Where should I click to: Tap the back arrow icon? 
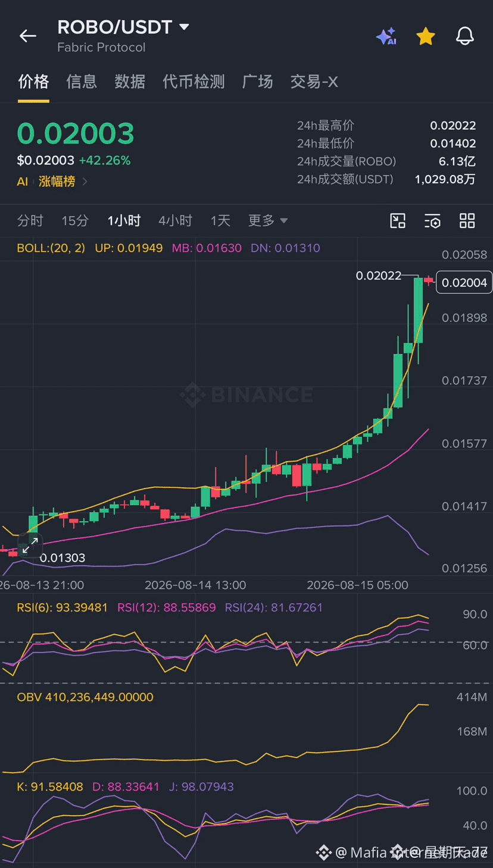(28, 36)
